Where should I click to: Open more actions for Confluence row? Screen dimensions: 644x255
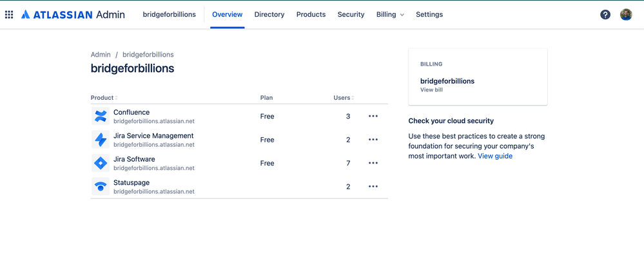pyautogui.click(x=373, y=117)
